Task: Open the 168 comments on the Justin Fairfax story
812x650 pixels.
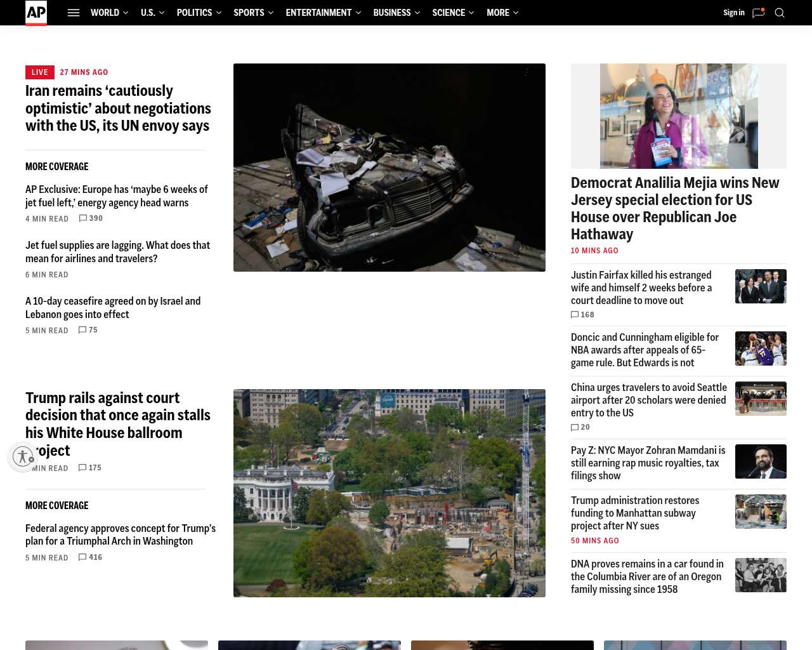Action: pyautogui.click(x=582, y=315)
